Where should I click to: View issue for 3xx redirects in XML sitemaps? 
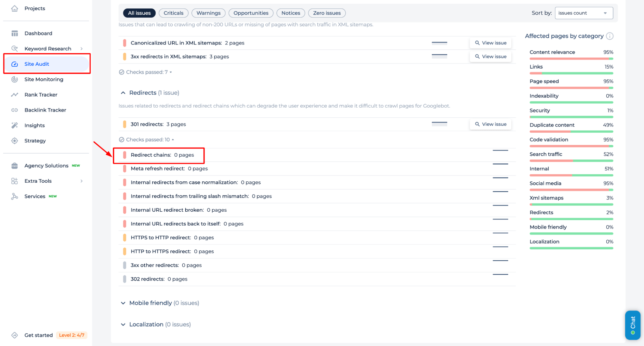[x=490, y=56]
